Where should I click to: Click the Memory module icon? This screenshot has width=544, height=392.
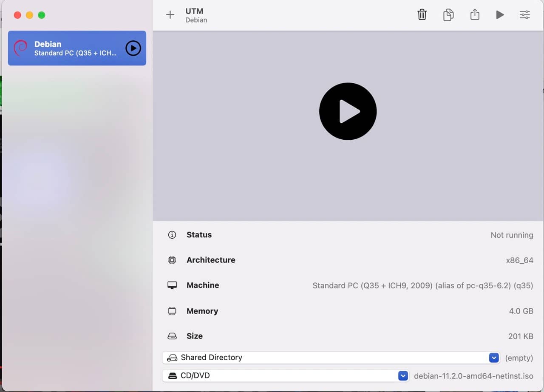(172, 311)
